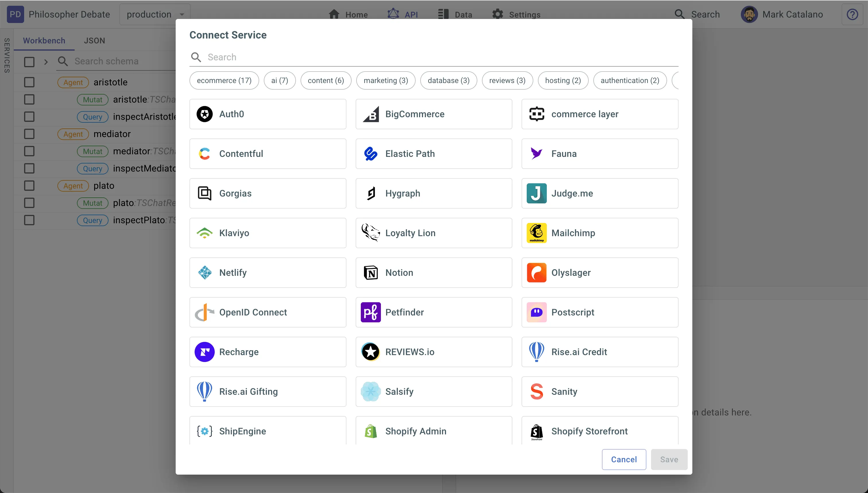
Task: Tick the select-all checkbox beside Search schema
Action: 29,61
